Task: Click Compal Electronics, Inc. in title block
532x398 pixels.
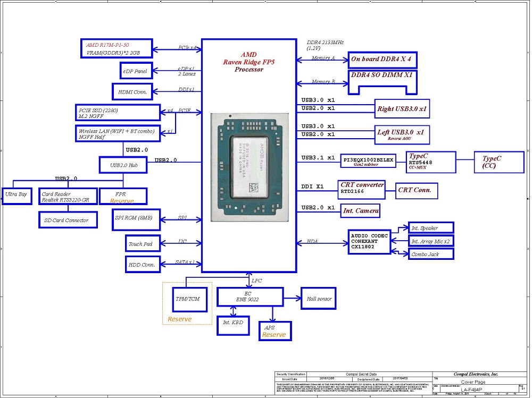Action: 476,374
